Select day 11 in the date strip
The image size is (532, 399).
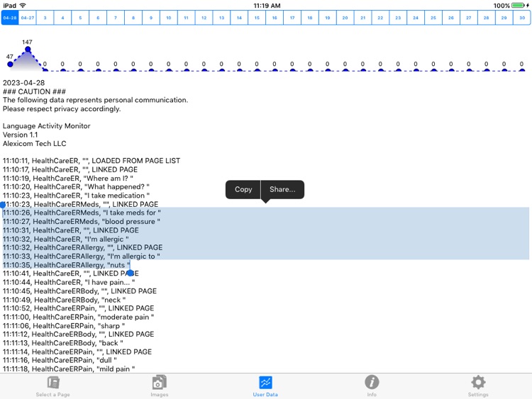tap(187, 18)
